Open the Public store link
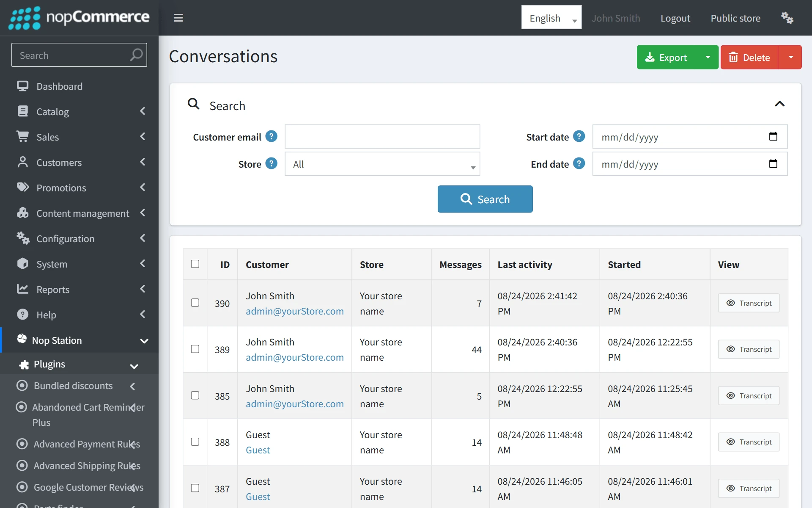The image size is (812, 508). point(735,18)
